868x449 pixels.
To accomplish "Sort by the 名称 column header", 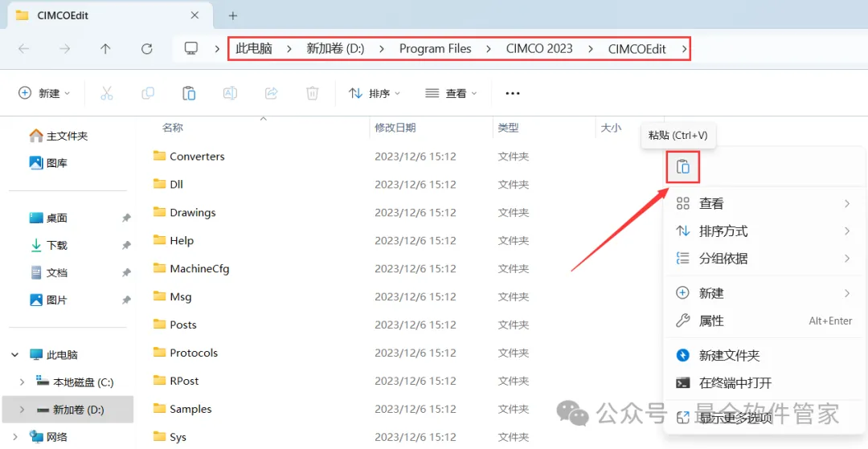I will (x=172, y=128).
